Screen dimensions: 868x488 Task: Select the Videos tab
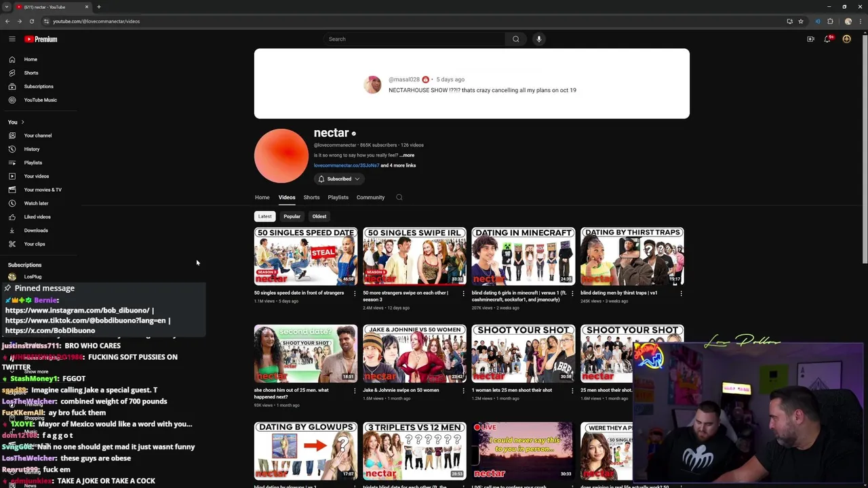point(287,197)
